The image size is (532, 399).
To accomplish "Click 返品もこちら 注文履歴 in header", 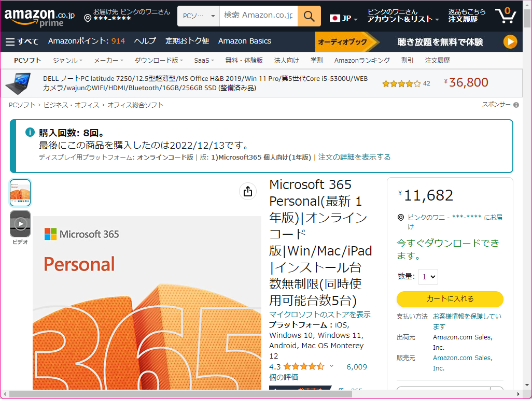I will (x=467, y=16).
